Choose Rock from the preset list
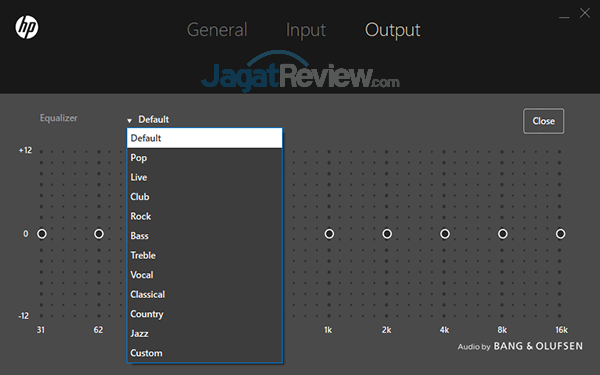 click(x=205, y=216)
